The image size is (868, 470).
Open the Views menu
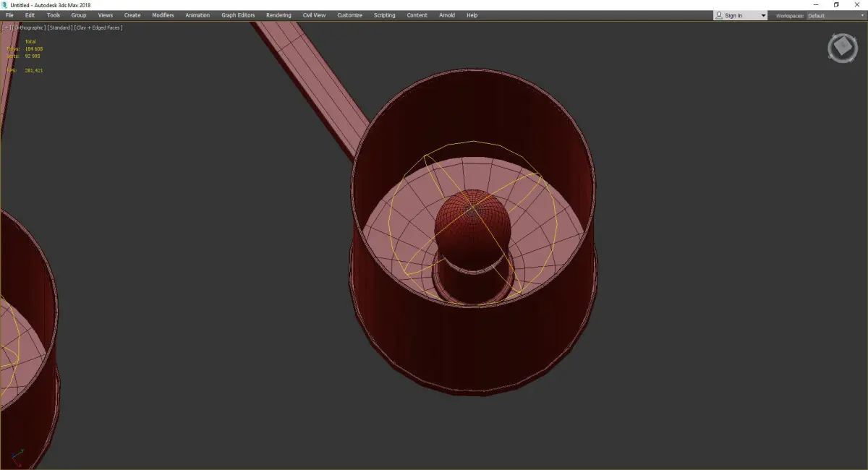click(x=106, y=15)
